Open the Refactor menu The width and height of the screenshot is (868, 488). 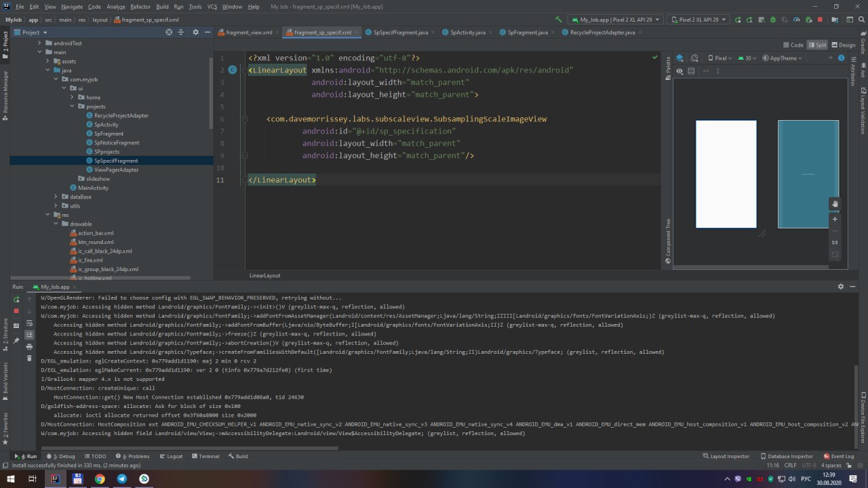pos(140,6)
